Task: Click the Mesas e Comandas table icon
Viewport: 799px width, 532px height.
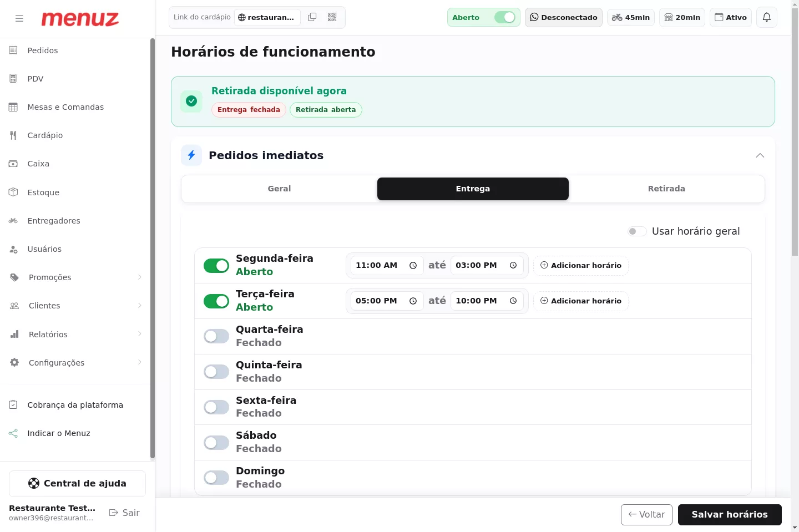Action: coord(13,107)
